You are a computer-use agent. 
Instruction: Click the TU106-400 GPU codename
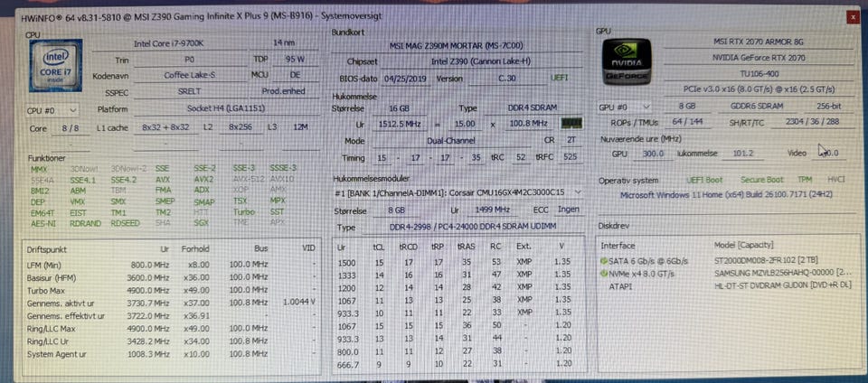point(759,73)
